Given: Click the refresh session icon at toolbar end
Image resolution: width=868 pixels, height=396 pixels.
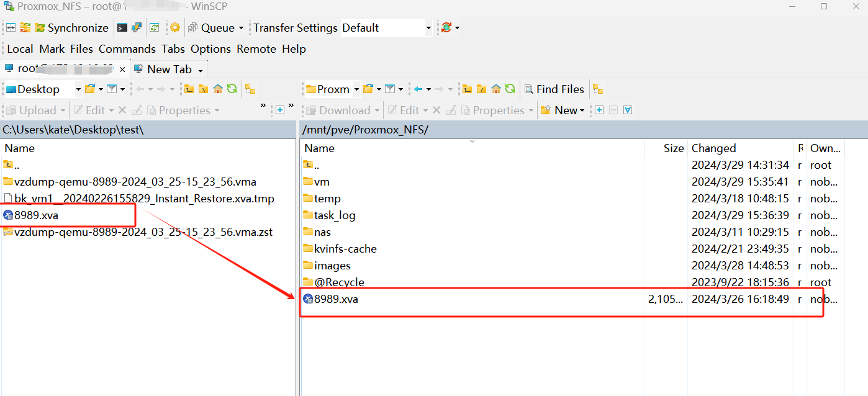Looking at the screenshot, I should (446, 27).
